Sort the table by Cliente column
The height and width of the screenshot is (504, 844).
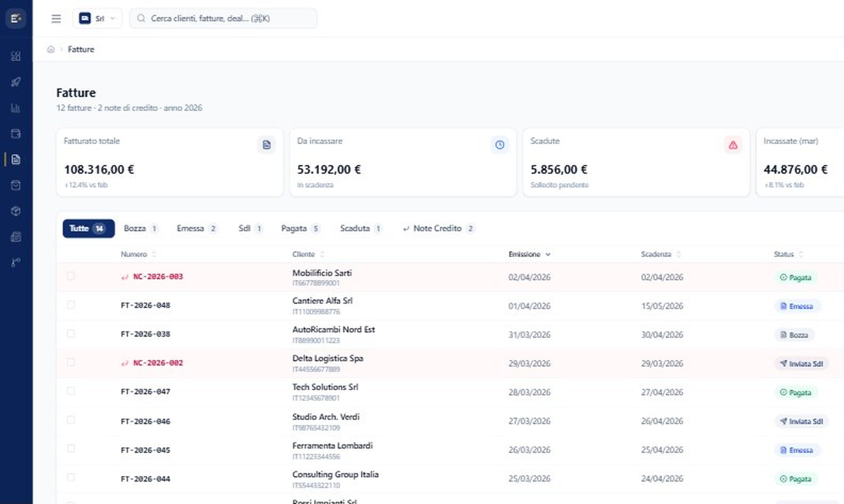tap(308, 255)
